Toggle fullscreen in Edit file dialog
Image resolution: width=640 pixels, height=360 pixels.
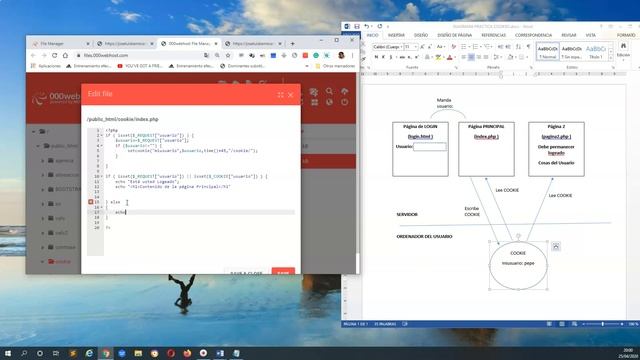(280, 95)
